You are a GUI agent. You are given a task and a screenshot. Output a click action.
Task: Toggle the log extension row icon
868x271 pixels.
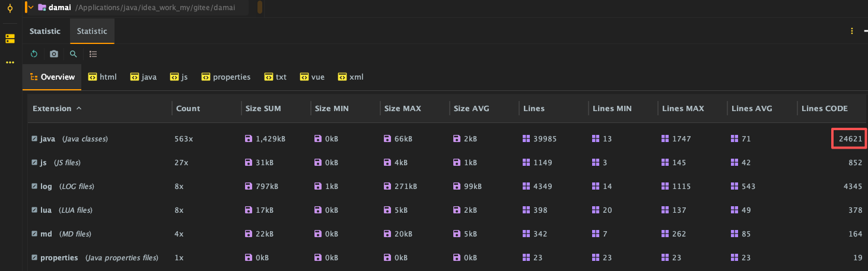pos(34,187)
